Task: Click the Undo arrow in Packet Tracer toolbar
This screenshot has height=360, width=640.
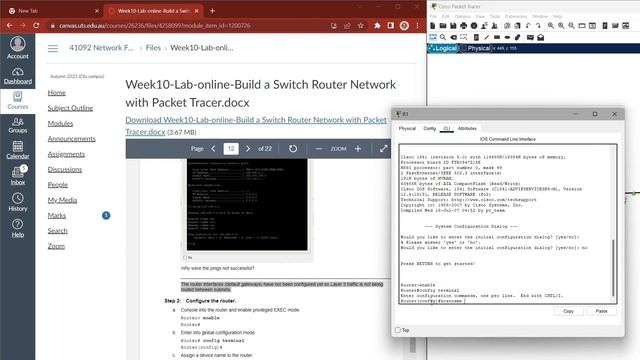Action: tap(528, 26)
